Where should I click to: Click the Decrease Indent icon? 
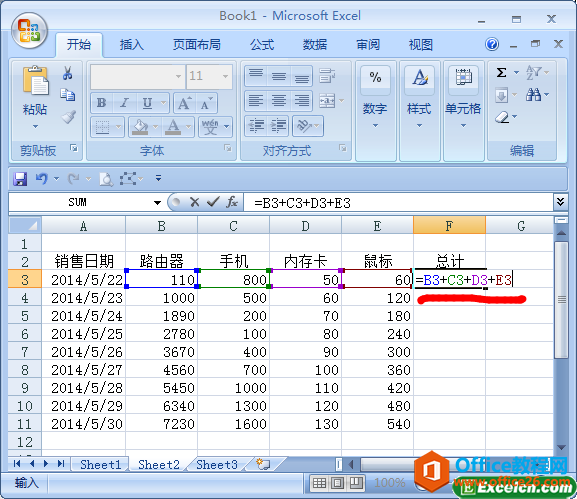256,125
